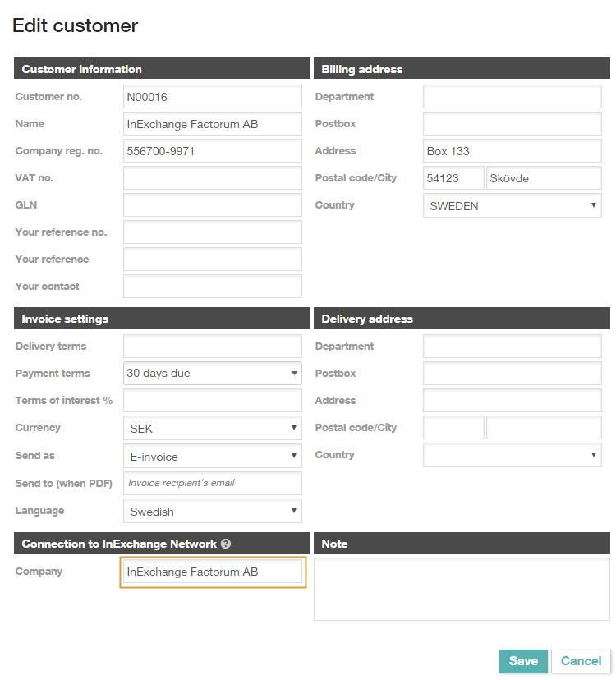Click the billing Postal code/City label
This screenshot has height=680, width=616.
(x=356, y=178)
